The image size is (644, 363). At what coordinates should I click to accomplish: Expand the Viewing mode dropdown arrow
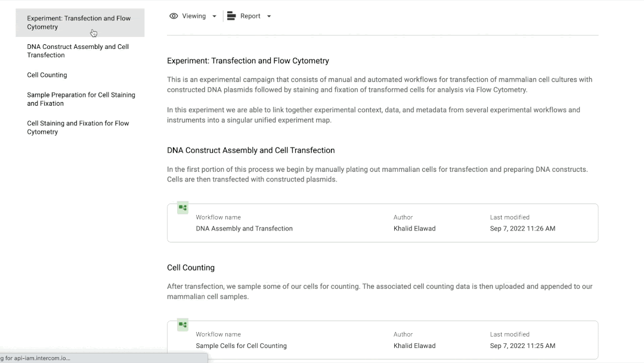(215, 16)
